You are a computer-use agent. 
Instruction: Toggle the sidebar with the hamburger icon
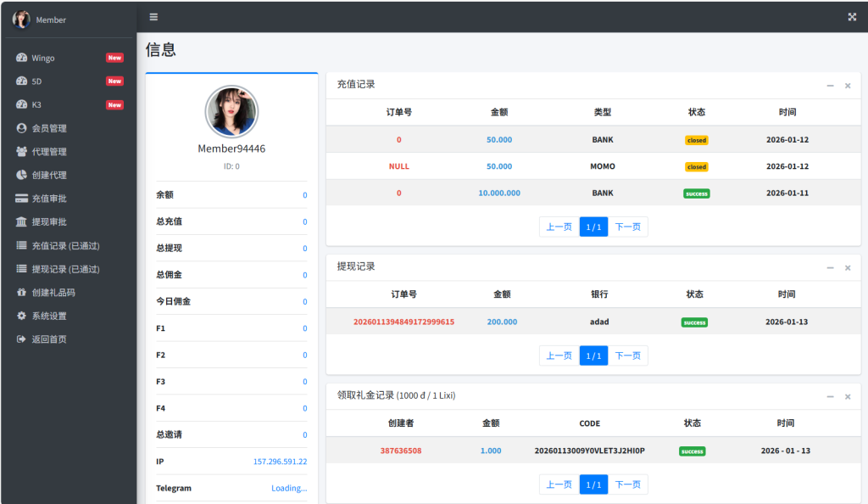click(153, 16)
